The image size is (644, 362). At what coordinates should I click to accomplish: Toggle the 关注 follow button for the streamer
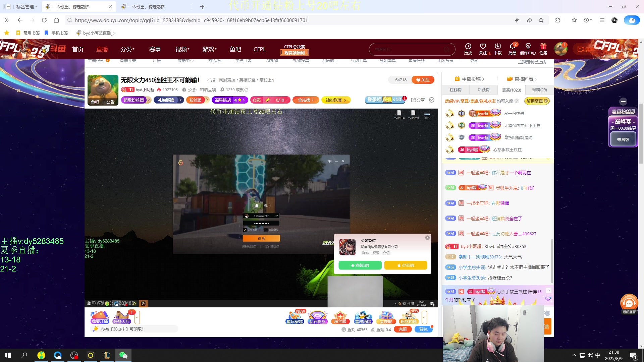pos(423,80)
